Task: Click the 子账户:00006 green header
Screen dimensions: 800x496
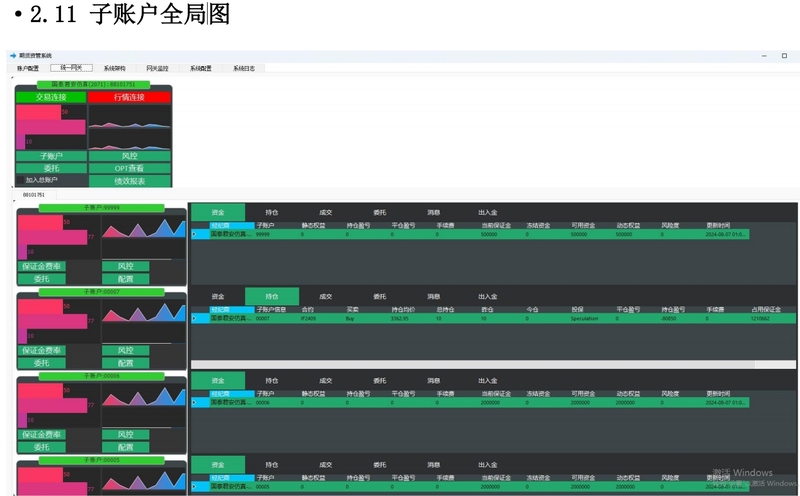Action: click(x=102, y=376)
